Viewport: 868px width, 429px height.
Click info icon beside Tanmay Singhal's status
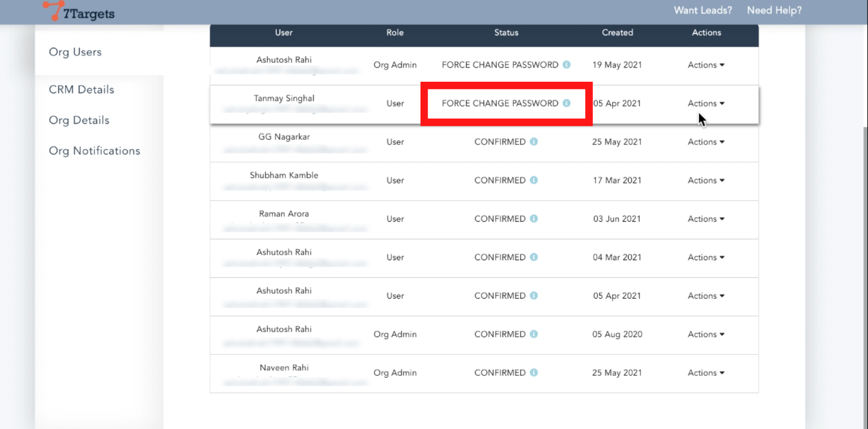566,103
